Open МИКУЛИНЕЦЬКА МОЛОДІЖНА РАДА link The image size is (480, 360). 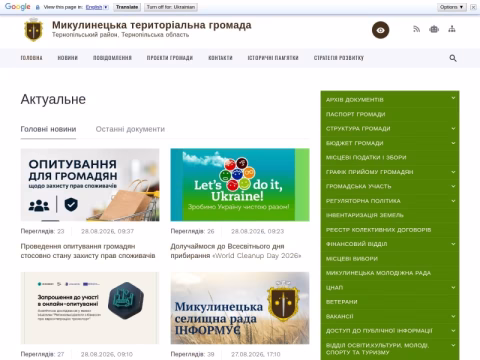point(378,273)
